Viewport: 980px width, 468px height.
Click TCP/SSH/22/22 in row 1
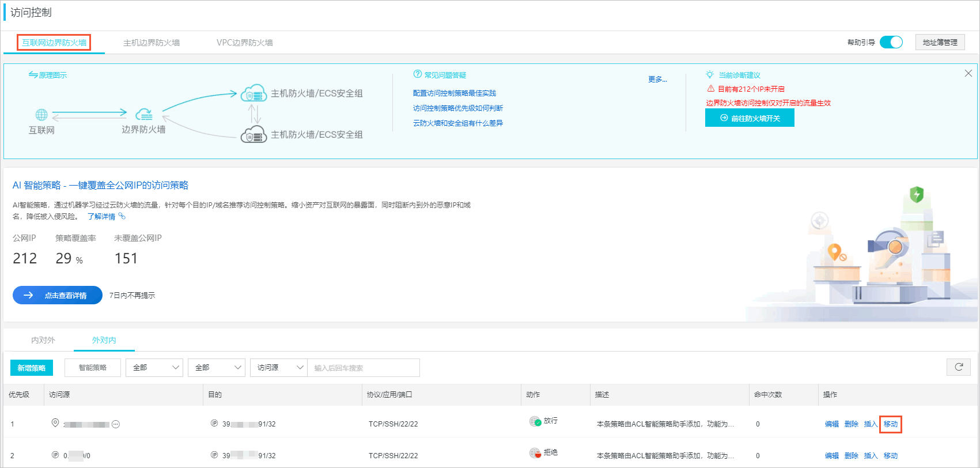coord(393,424)
